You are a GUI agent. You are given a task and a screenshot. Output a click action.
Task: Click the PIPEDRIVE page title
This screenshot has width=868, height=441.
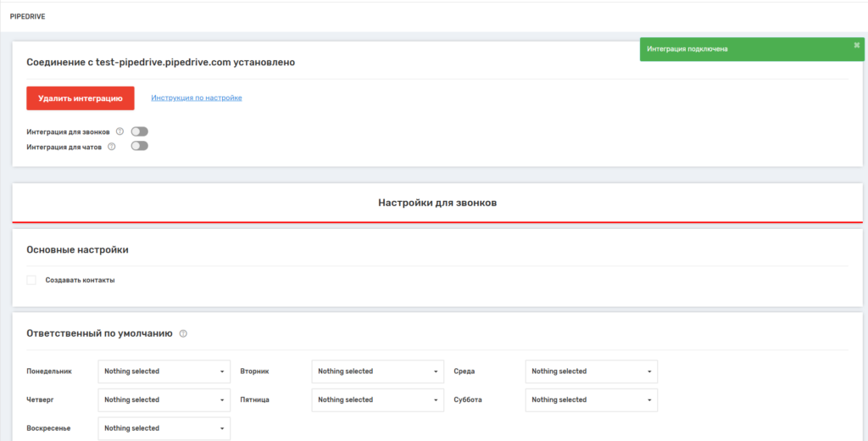pos(27,16)
